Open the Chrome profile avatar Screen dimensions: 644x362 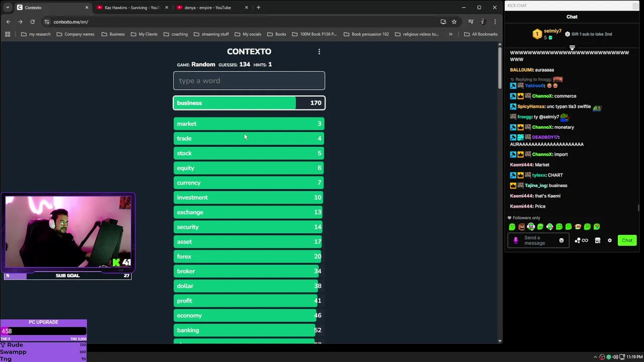(482, 22)
